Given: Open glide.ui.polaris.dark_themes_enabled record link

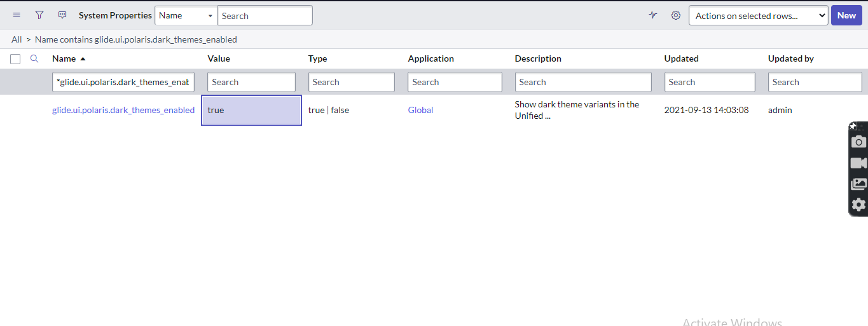Looking at the screenshot, I should coord(123,110).
